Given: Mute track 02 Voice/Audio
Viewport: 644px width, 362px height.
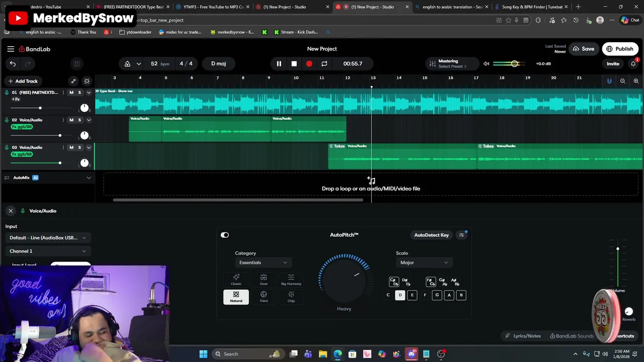Looking at the screenshot, I should pos(71,120).
